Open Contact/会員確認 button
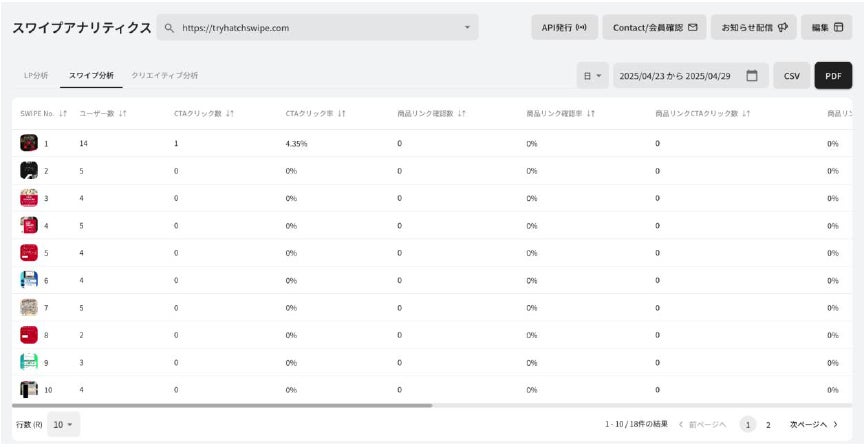The image size is (867, 447). 655,28
